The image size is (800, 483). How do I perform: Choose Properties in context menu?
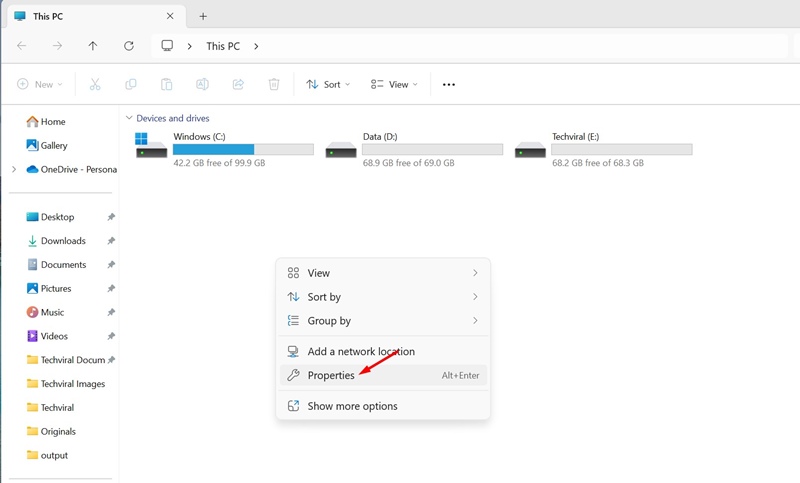(383, 375)
